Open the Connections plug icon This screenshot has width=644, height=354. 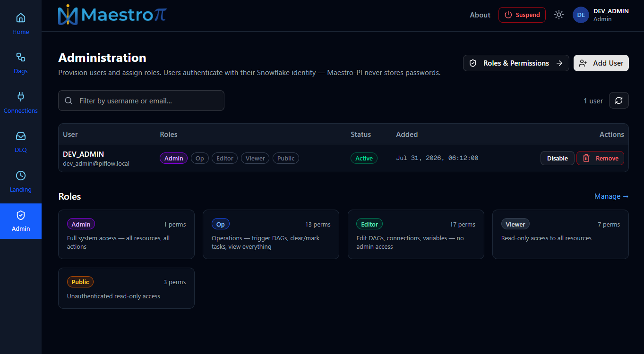point(21,97)
